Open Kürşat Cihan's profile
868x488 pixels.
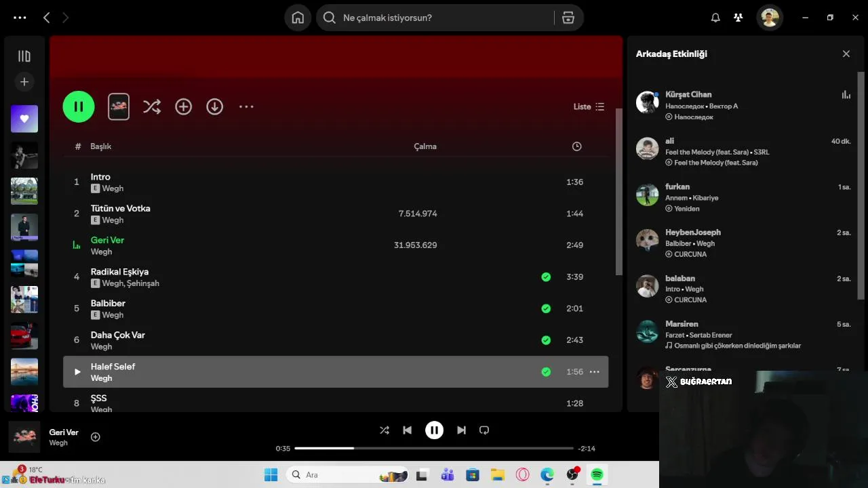[x=688, y=94]
